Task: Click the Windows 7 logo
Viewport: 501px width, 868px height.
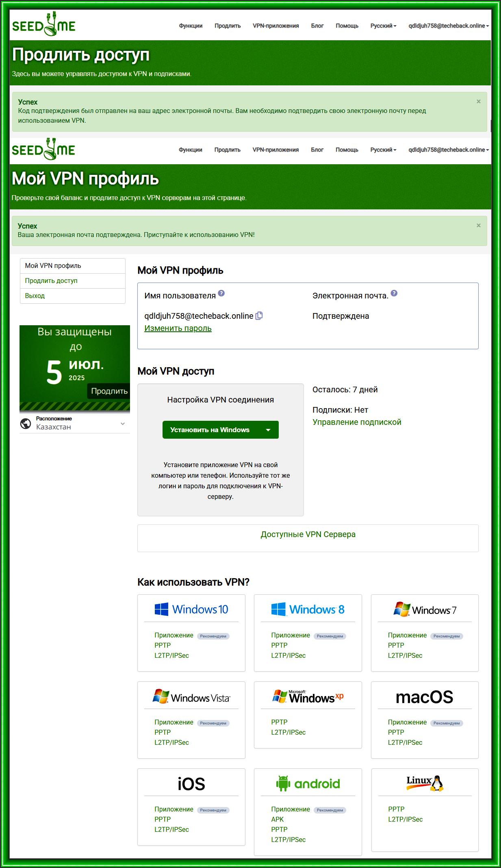Action: (425, 609)
